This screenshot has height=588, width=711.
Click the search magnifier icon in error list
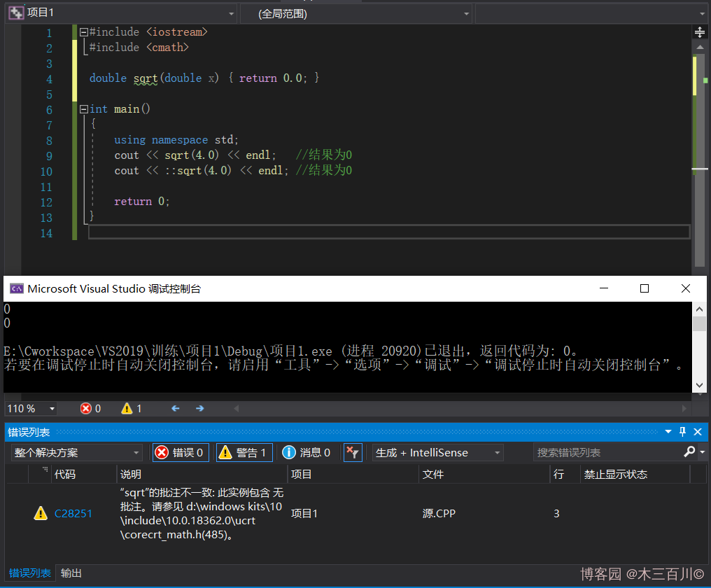[x=689, y=452]
